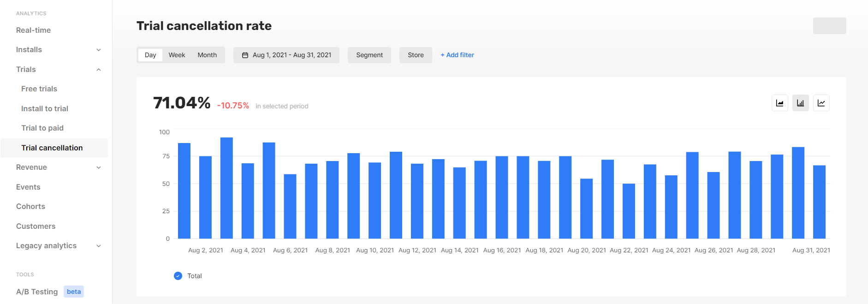Click the tallest bar for Aug 3
Viewport: 868px width, 304px height.
[x=226, y=188]
